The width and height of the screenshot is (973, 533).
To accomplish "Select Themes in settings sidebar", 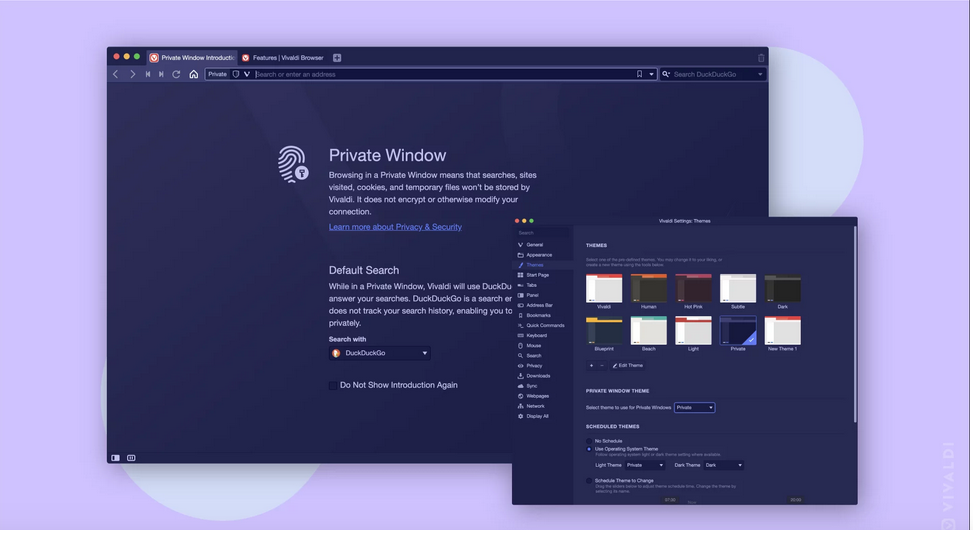I will coord(540,266).
